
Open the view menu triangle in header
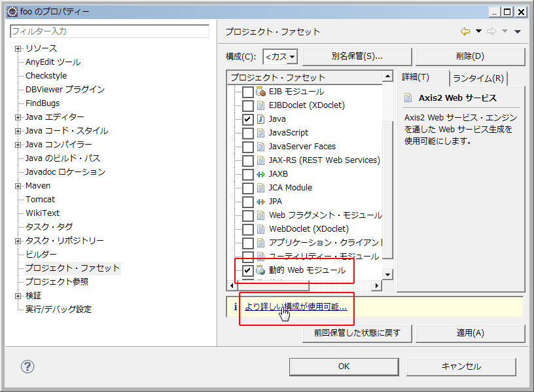pyautogui.click(x=518, y=31)
